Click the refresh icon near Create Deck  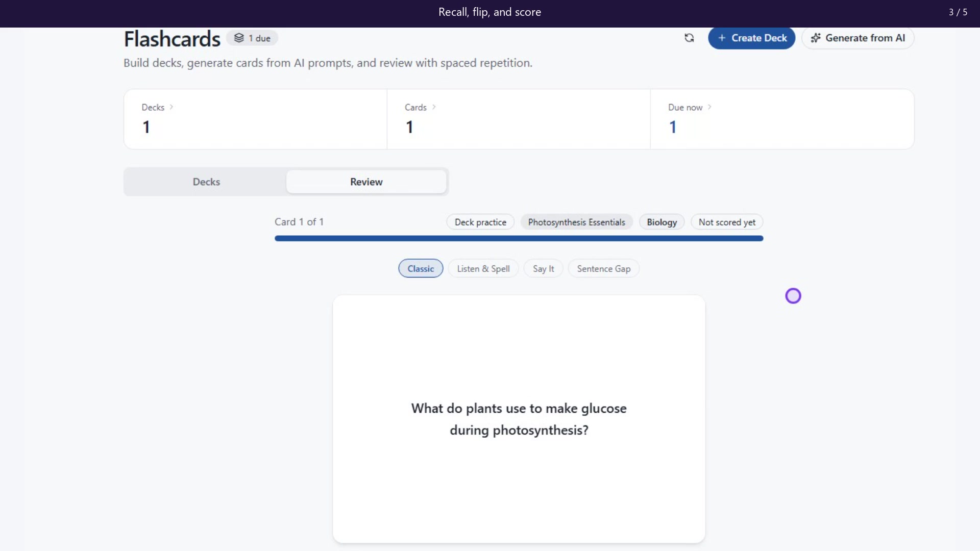click(689, 38)
